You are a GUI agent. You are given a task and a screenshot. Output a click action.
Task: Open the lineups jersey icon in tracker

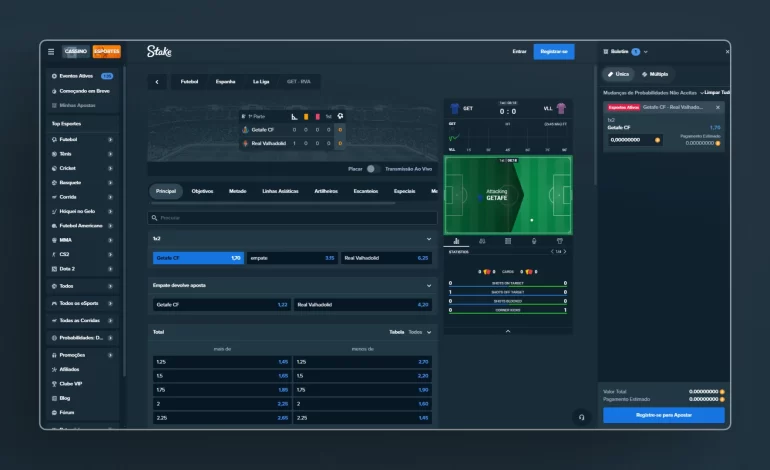point(560,241)
